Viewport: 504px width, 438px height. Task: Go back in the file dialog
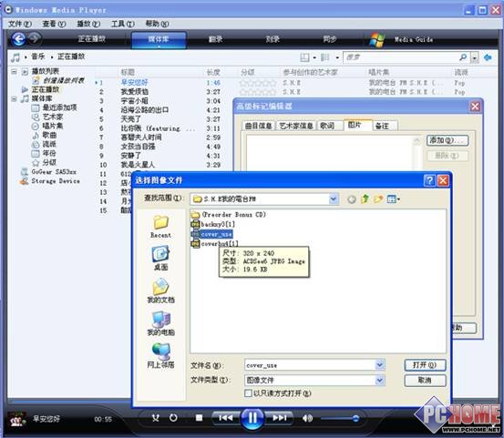[351, 199]
